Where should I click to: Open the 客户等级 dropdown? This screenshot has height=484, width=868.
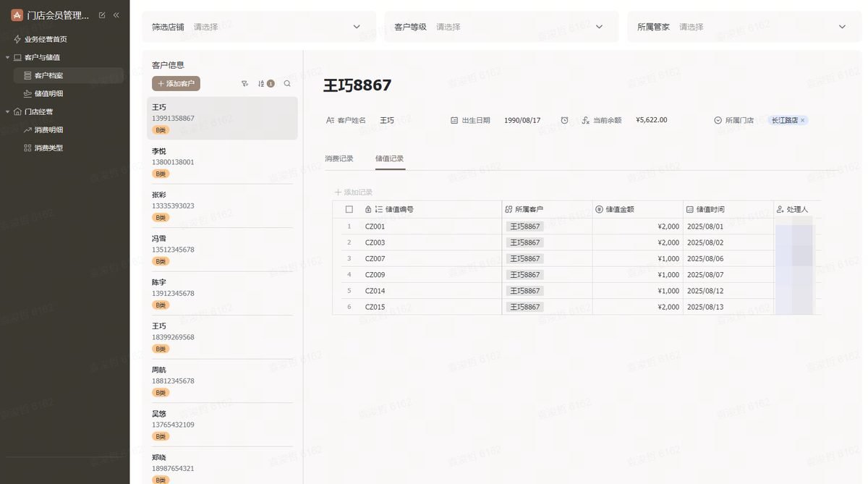(x=501, y=27)
